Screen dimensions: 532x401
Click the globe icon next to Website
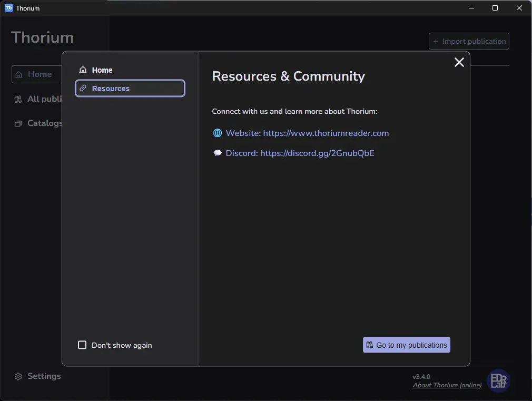(x=218, y=133)
